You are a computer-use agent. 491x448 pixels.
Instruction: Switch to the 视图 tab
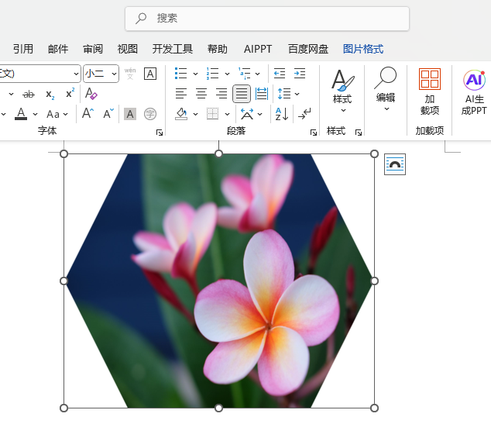[x=128, y=49]
